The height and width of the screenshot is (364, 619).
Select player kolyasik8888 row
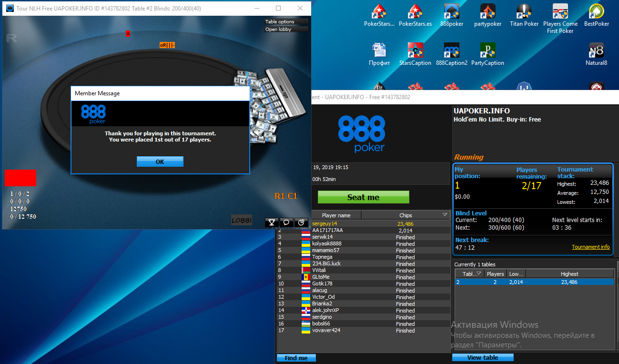tap(363, 243)
